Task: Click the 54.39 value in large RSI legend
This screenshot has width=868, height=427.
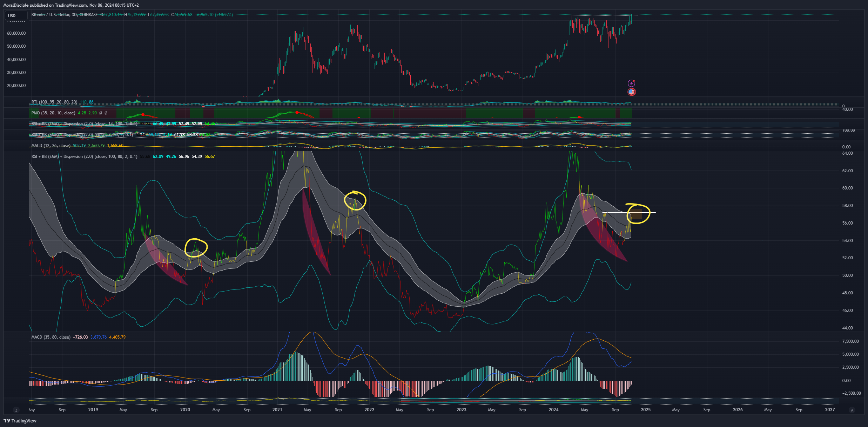Action: click(x=197, y=156)
